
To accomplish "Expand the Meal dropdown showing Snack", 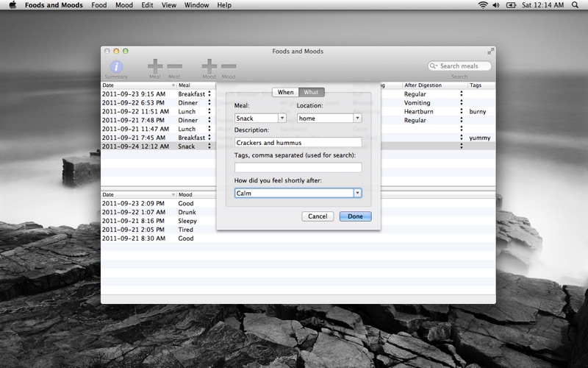I will 282,118.
